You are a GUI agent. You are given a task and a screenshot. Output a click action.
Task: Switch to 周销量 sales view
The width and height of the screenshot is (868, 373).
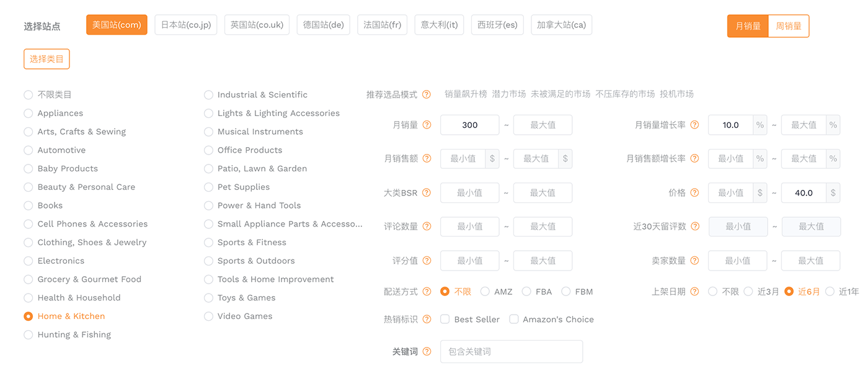788,26
